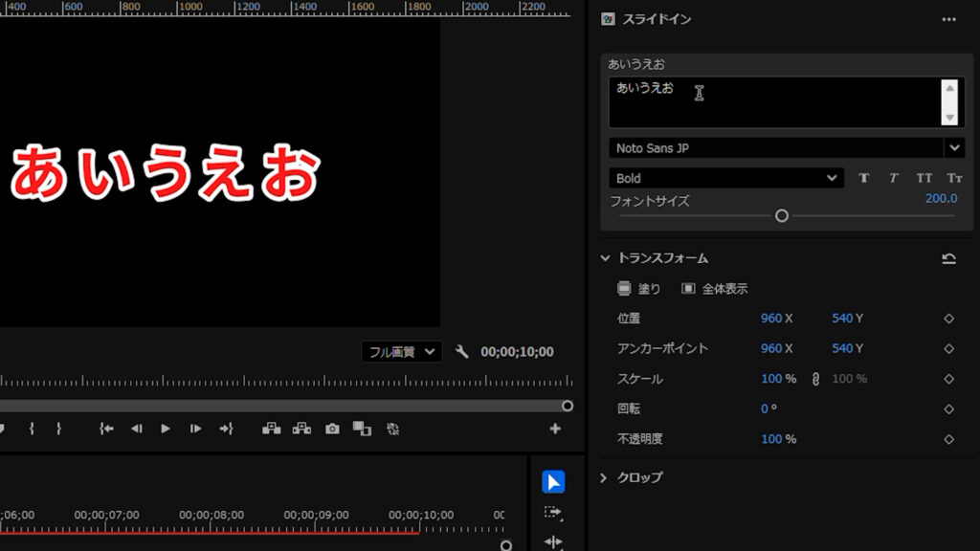The height and width of the screenshot is (551, 980).
Task: Toggle Faux Bold text style
Action: pyautogui.click(x=864, y=178)
